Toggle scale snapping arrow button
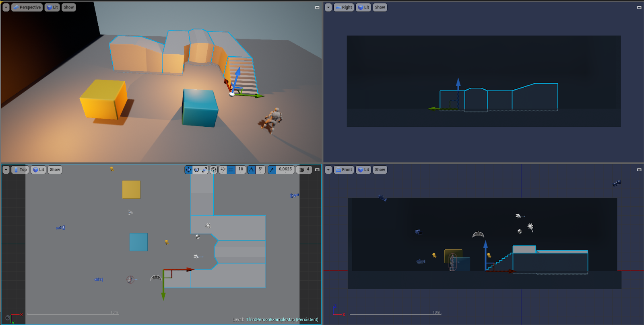Image resolution: width=644 pixels, height=325 pixels. point(272,170)
